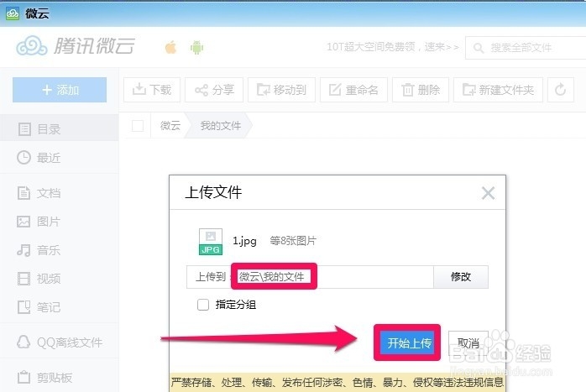Open QQ离线文件 in the sidebar
The height and width of the screenshot is (392, 586).
click(59, 342)
